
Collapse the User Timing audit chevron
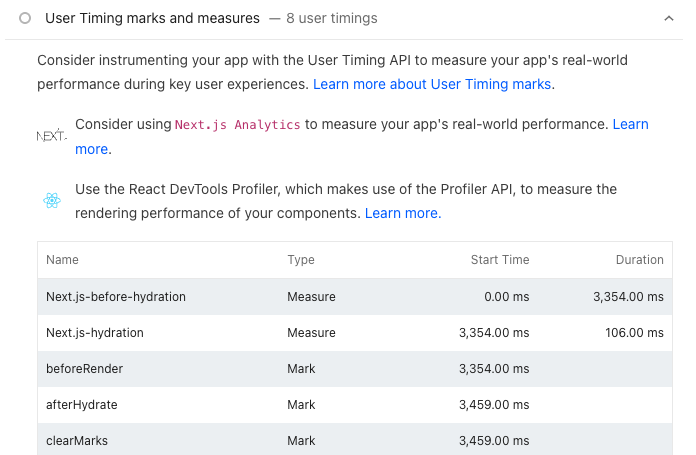tap(668, 18)
